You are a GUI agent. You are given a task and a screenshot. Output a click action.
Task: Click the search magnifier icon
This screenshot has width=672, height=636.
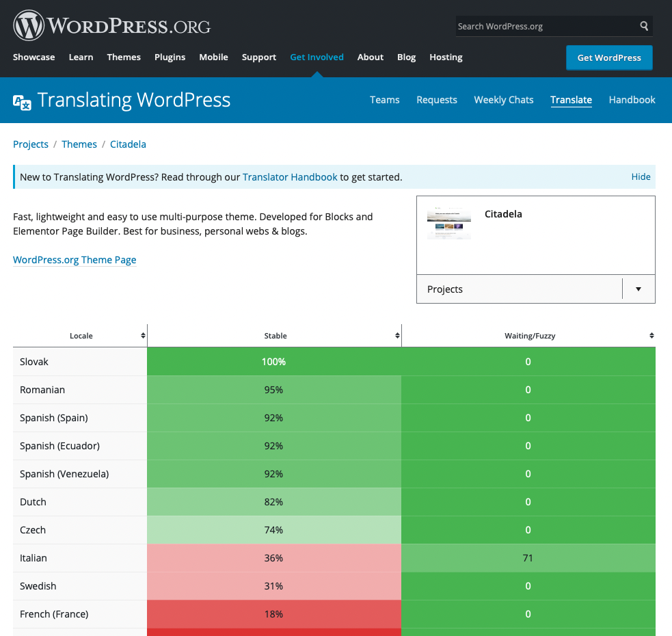coord(644,26)
